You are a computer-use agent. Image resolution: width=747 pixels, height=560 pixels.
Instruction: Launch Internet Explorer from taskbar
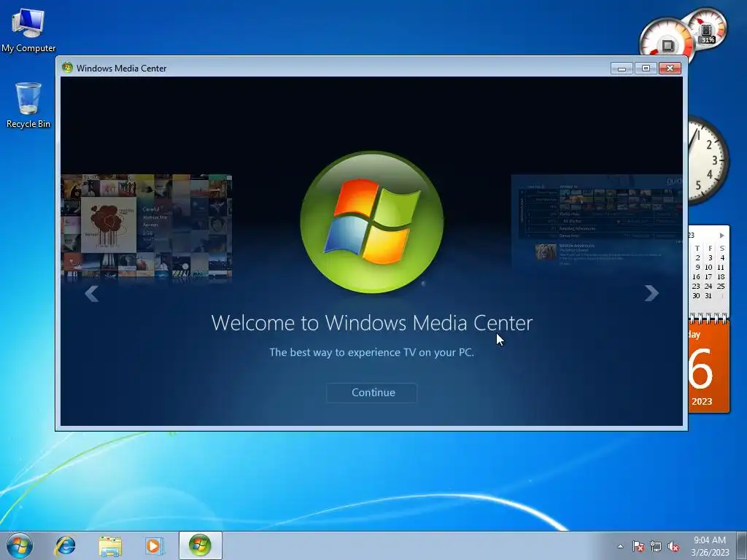click(65, 545)
